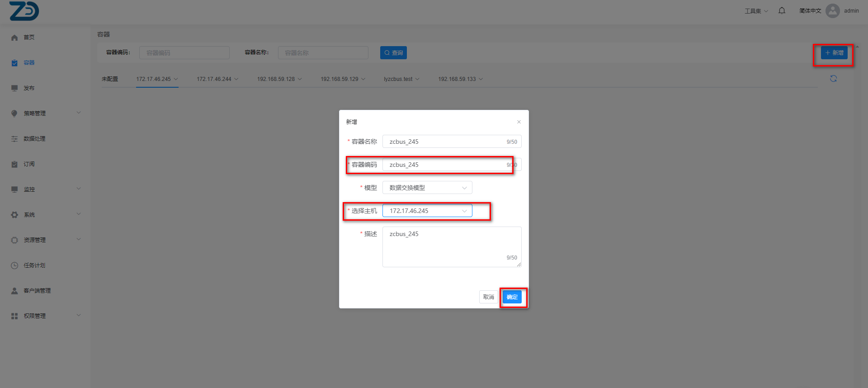Close the 新增 dialog with X icon
The image size is (868, 388).
[519, 122]
